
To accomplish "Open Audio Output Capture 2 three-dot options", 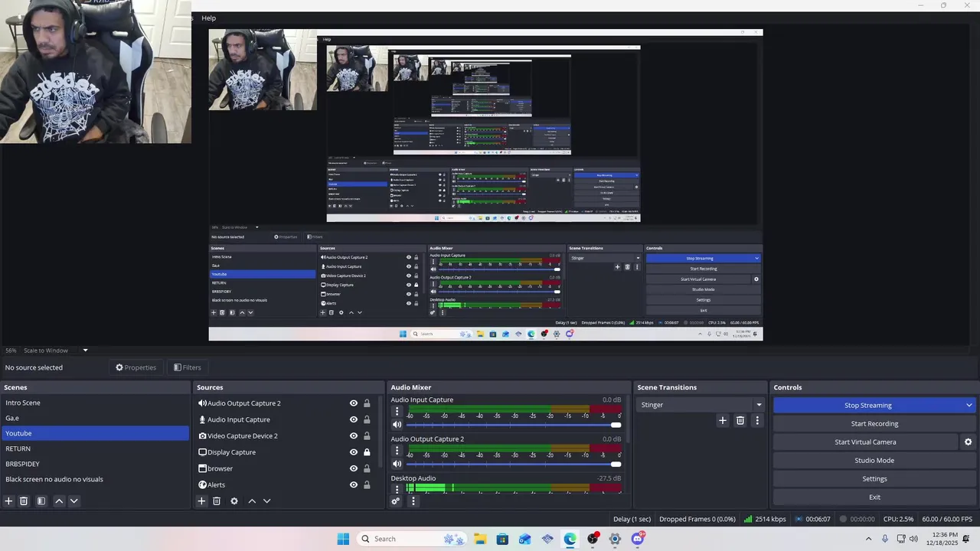I will [397, 451].
